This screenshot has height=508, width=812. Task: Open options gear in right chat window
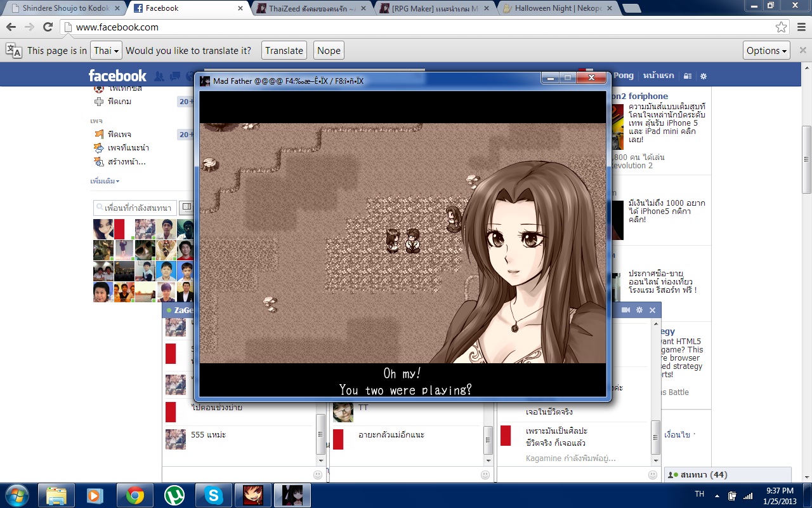point(639,310)
